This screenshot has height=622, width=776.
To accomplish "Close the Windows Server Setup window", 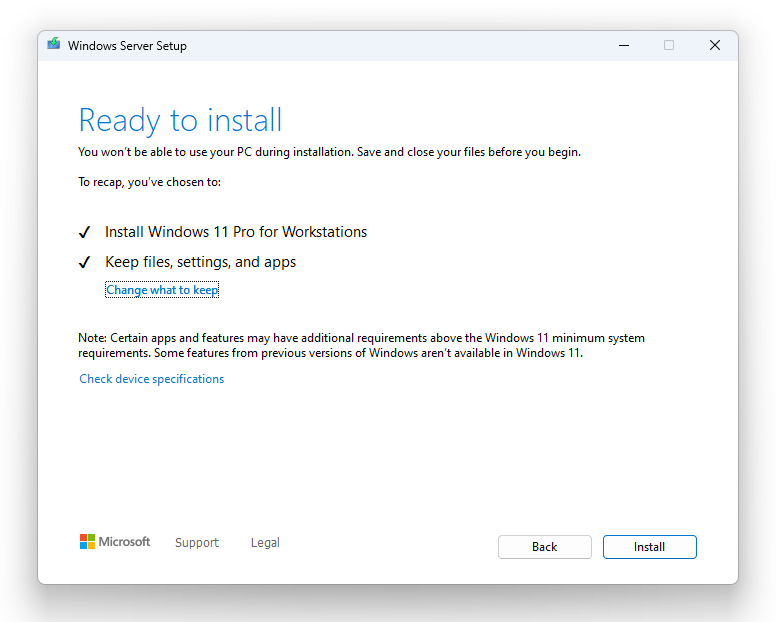I will click(715, 46).
